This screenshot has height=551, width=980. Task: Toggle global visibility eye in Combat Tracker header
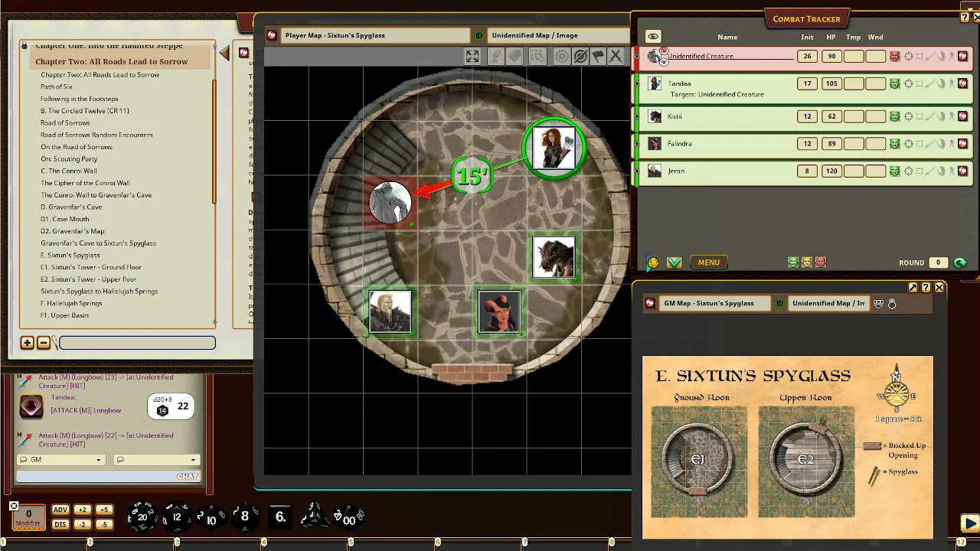pos(652,36)
